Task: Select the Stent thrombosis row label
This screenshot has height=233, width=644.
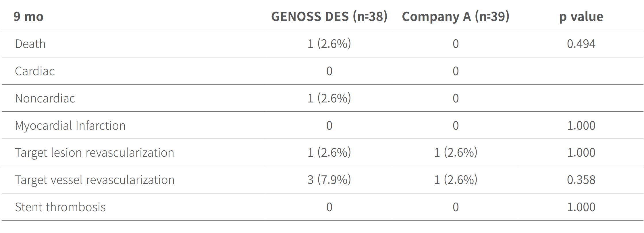Action: point(60,207)
